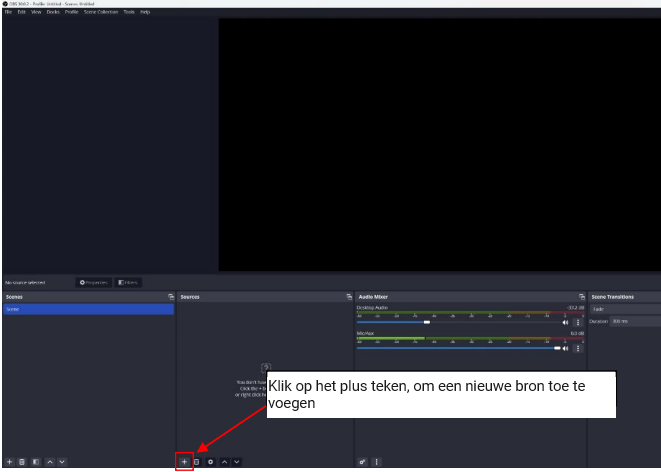Pop out the Scenes dock
The image size is (661, 472).
[x=171, y=297]
